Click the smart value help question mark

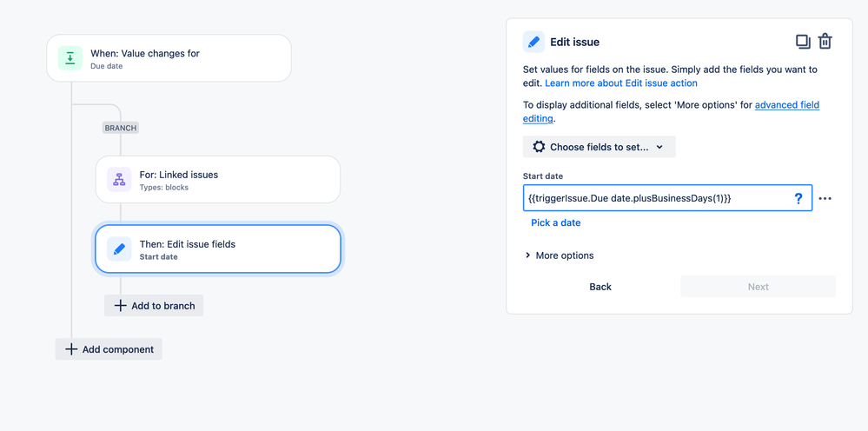click(x=798, y=198)
